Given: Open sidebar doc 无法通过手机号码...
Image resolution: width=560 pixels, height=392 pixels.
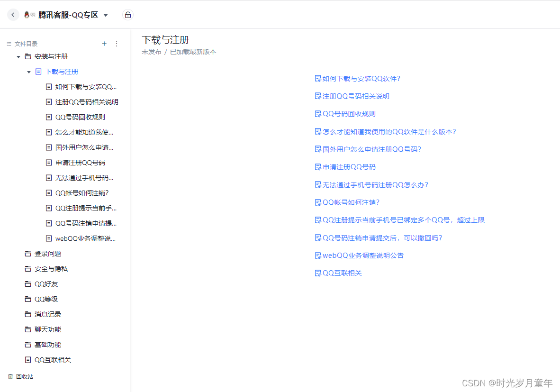Looking at the screenshot, I should pyautogui.click(x=84, y=178).
